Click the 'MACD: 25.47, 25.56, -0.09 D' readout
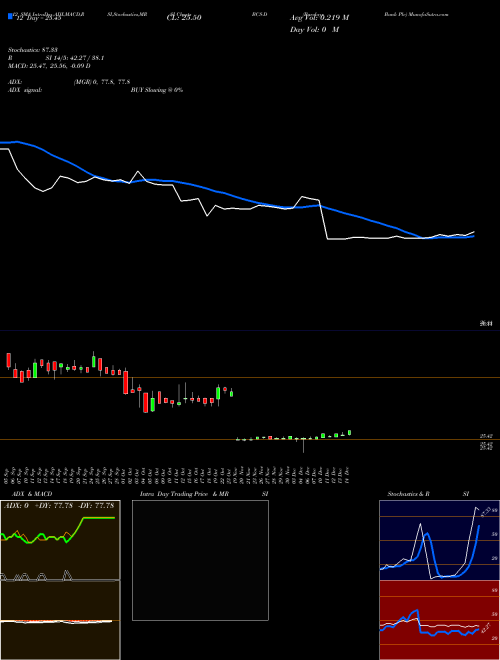Screen dimensions: 500x660 49,66
